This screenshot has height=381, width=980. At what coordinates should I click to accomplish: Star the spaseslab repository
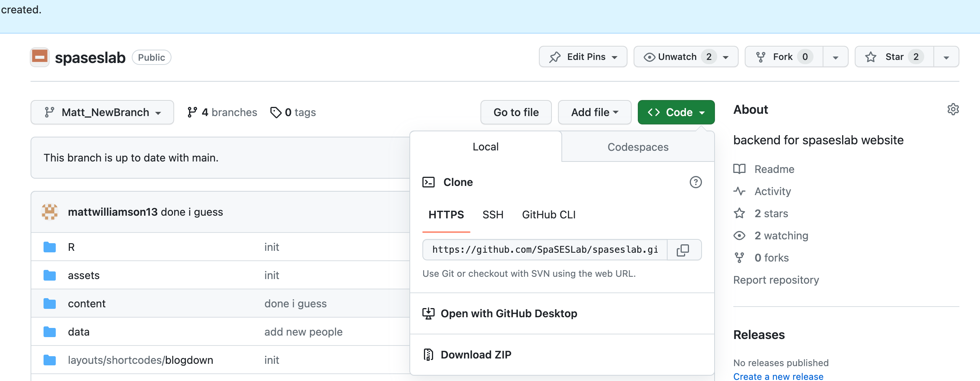coord(894,57)
